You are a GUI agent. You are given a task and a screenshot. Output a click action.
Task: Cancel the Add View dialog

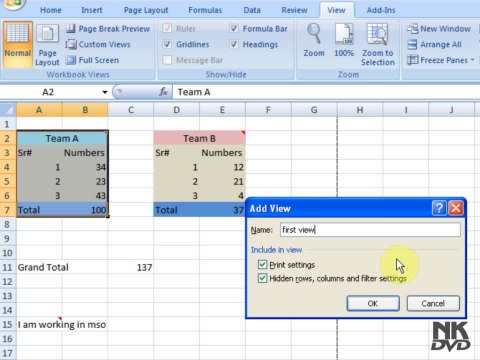(433, 303)
